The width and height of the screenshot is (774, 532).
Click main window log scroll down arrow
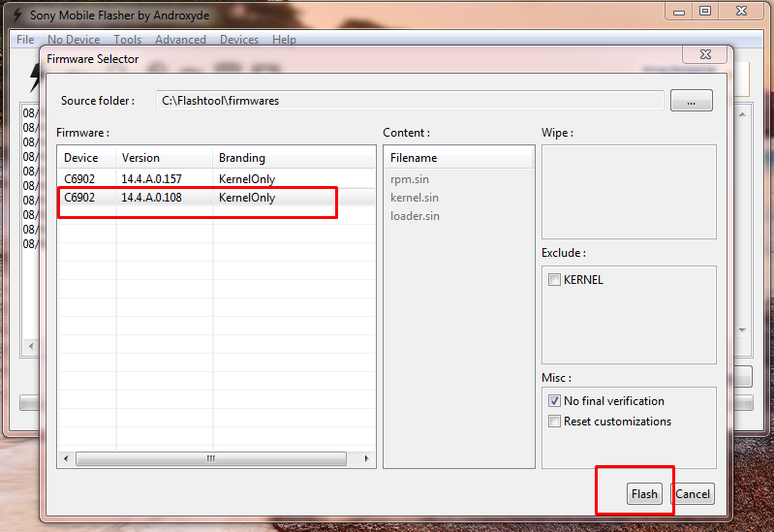point(742,330)
